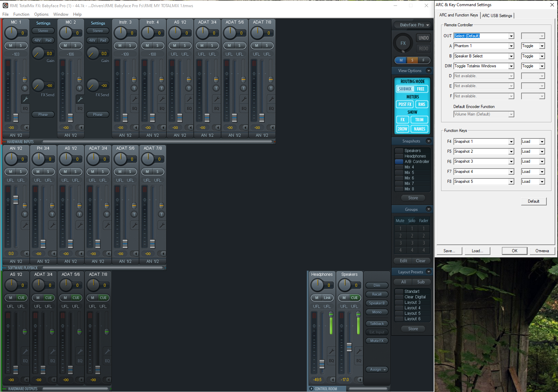Open EQ on ADAT 7/8 hardware output channel
Screen dimensions: 558x392
pyautogui.click(x=107, y=361)
